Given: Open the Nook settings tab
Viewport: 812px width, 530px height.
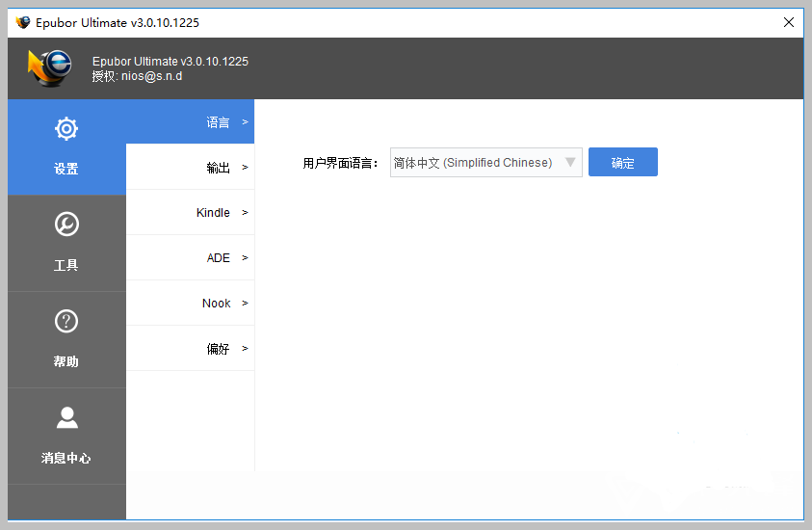Looking at the screenshot, I should click(x=190, y=304).
